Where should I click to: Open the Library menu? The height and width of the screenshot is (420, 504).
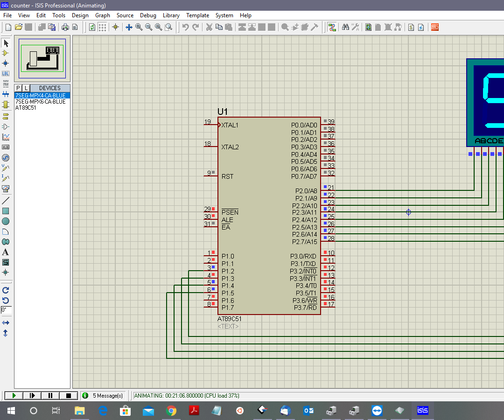coord(171,15)
